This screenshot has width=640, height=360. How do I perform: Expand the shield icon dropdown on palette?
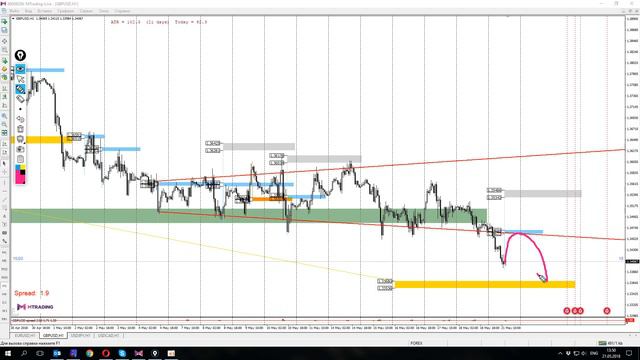point(20,139)
